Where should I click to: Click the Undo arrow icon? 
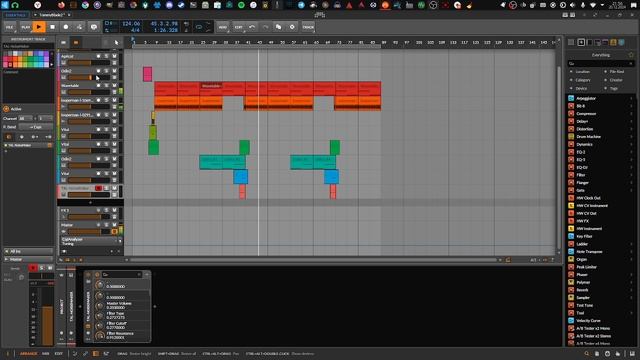pos(252,27)
